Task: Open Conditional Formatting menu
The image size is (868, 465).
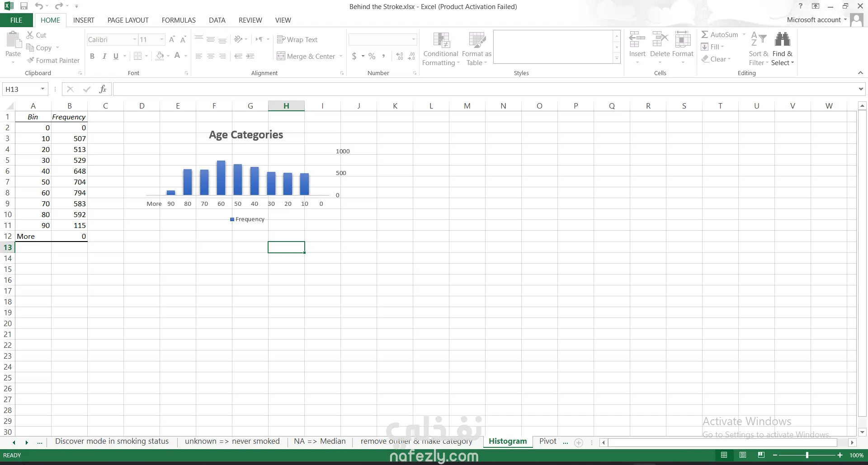Action: pyautogui.click(x=441, y=49)
